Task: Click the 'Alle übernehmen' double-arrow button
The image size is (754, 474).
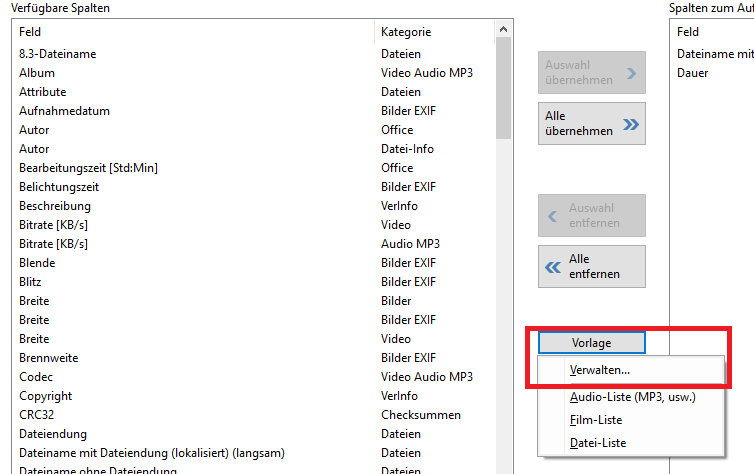Action: click(591, 123)
